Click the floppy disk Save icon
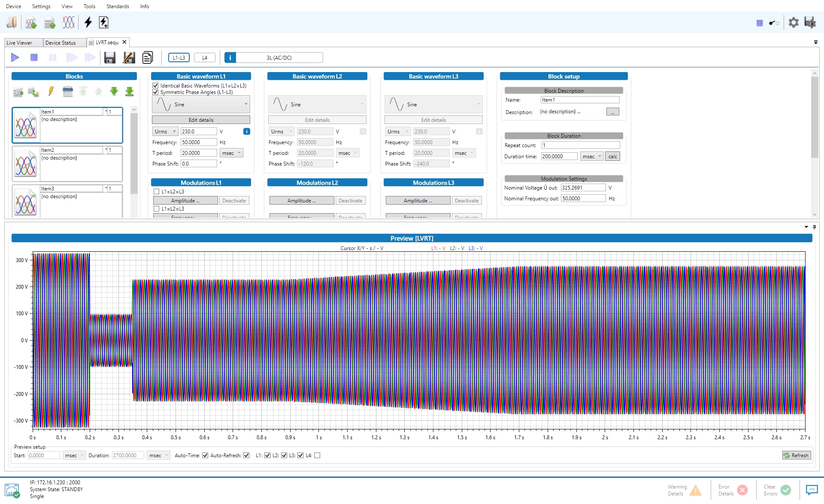824x504 pixels. [110, 57]
